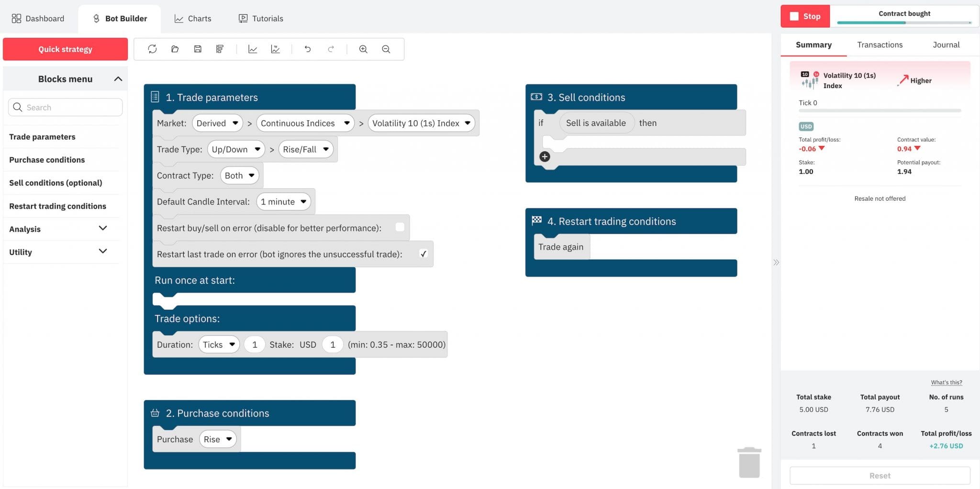This screenshot has height=489, width=980.
Task: Open the Journal tab
Action: click(946, 45)
